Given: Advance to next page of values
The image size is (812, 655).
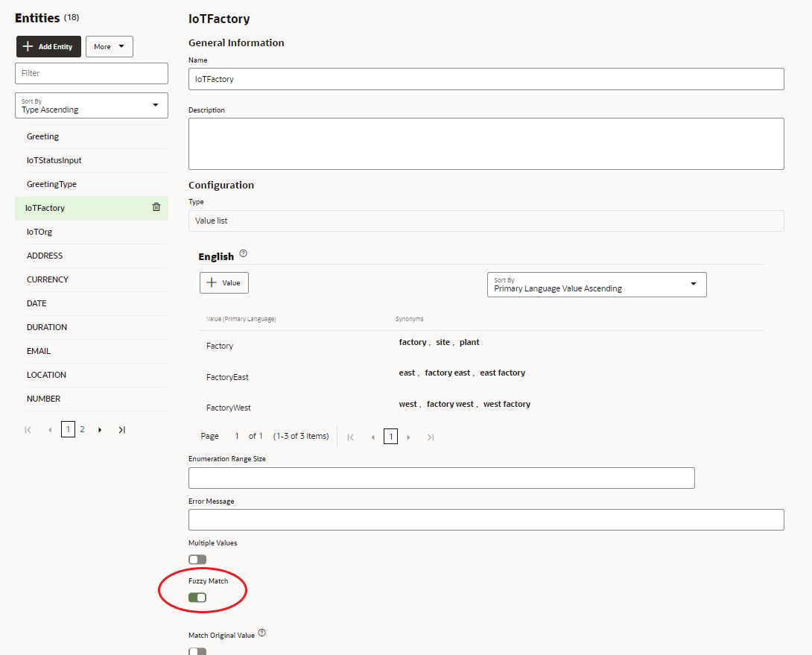Looking at the screenshot, I should tap(408, 437).
